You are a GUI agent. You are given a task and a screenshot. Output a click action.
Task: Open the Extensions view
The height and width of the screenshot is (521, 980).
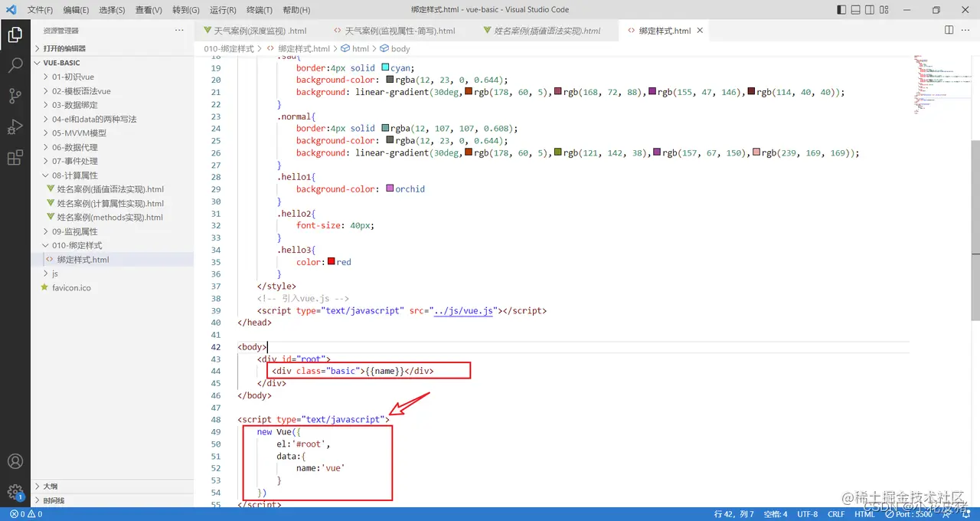click(15, 158)
